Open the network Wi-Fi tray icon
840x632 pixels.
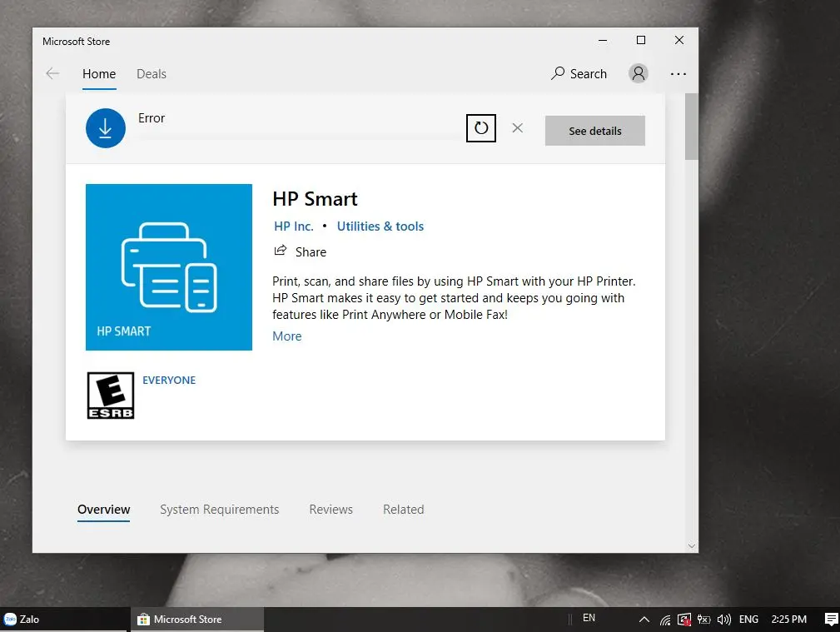tap(665, 620)
